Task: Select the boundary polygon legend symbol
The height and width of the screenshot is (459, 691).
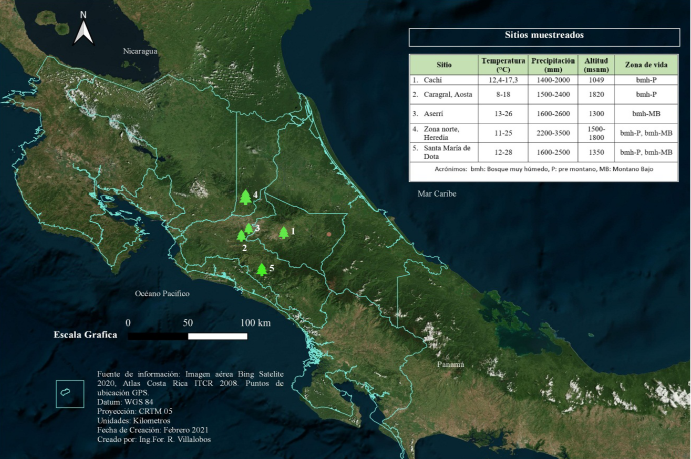Action: click(x=66, y=392)
